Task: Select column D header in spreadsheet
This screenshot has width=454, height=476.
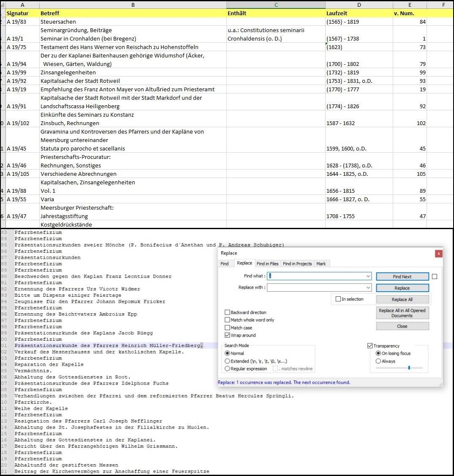Action: 359,5
